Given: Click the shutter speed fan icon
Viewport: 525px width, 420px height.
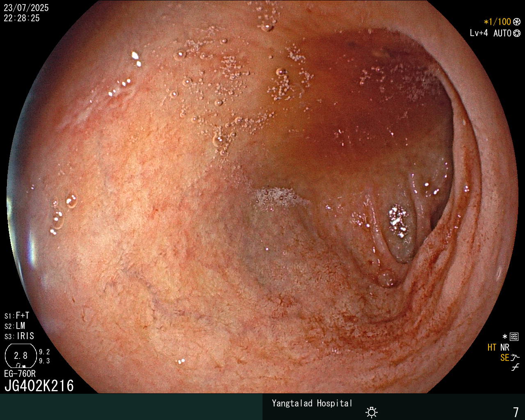Looking at the screenshot, I should [x=517, y=22].
